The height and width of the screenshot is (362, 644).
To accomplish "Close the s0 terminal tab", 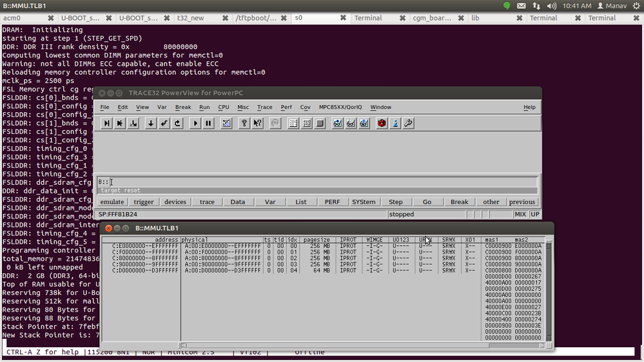I will [343, 18].
